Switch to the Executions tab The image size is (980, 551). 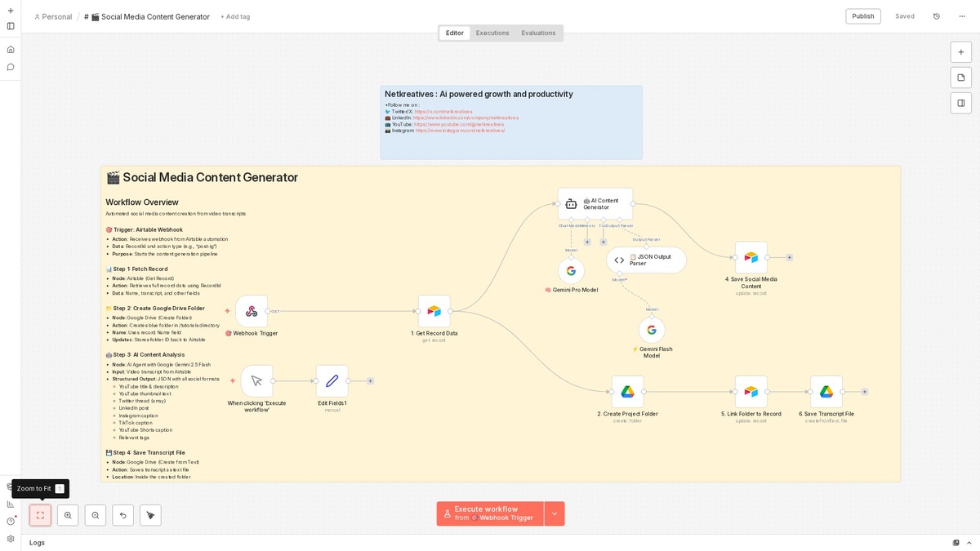point(492,33)
